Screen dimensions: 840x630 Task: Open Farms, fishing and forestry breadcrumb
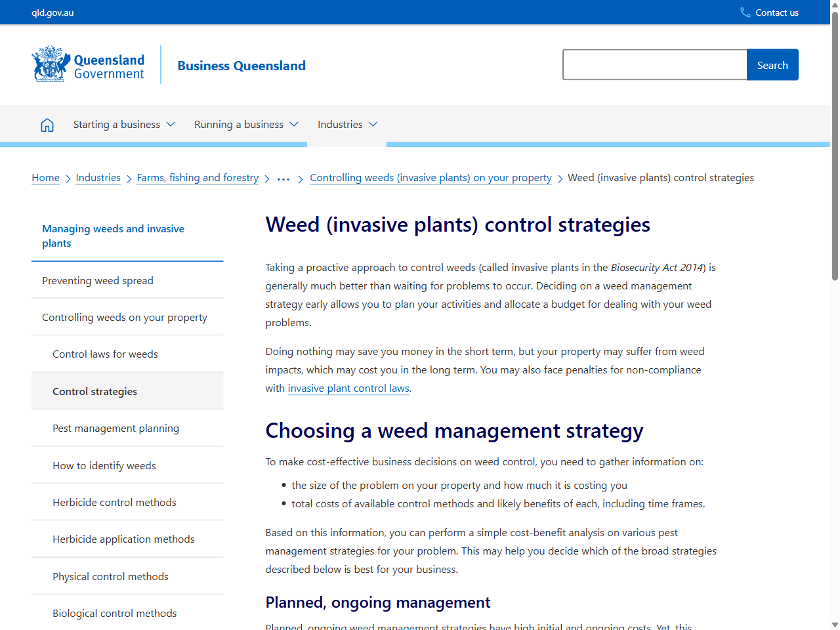(198, 178)
